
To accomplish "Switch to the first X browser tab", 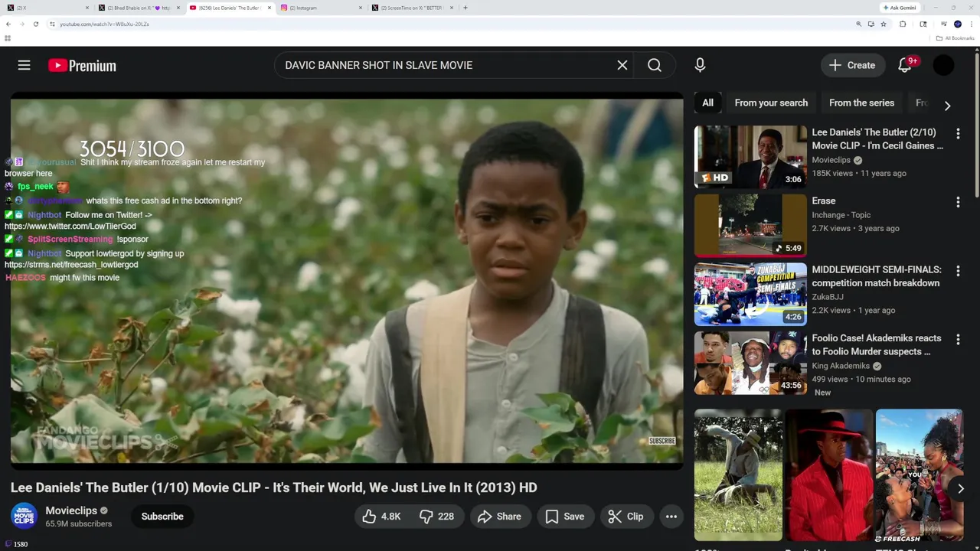I will point(46,8).
